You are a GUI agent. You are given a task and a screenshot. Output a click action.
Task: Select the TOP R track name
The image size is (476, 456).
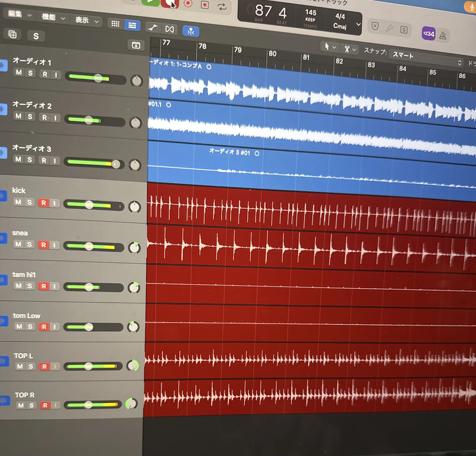[x=25, y=395]
